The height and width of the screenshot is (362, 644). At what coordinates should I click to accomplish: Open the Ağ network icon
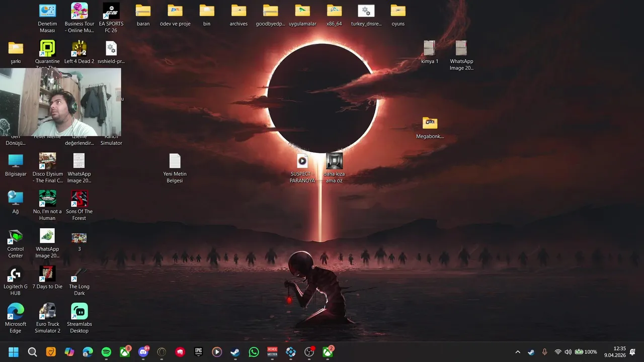tap(16, 203)
